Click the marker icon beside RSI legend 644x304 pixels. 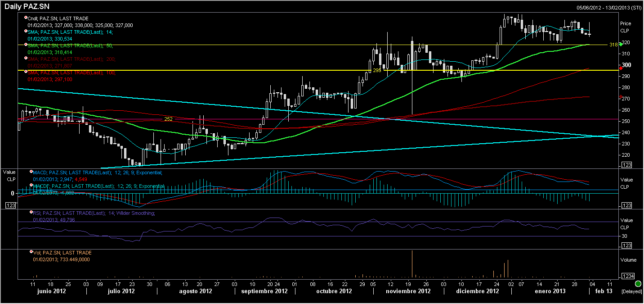click(31, 213)
